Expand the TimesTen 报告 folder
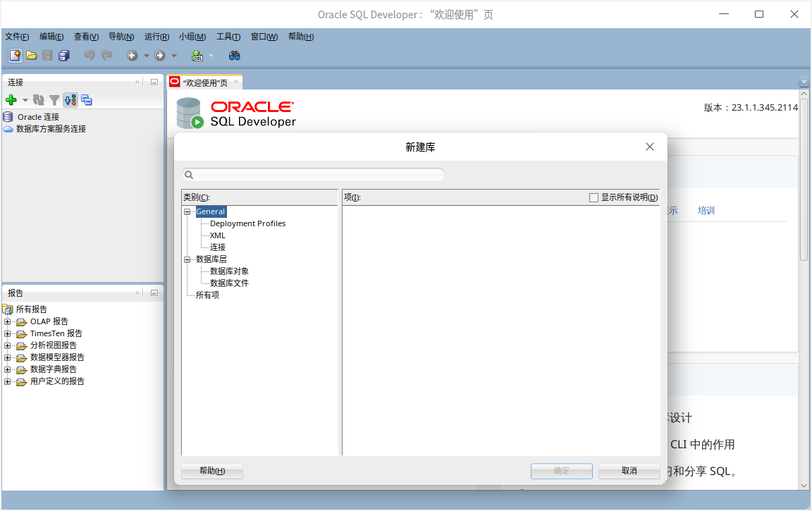This screenshot has width=812, height=511. tap(7, 333)
